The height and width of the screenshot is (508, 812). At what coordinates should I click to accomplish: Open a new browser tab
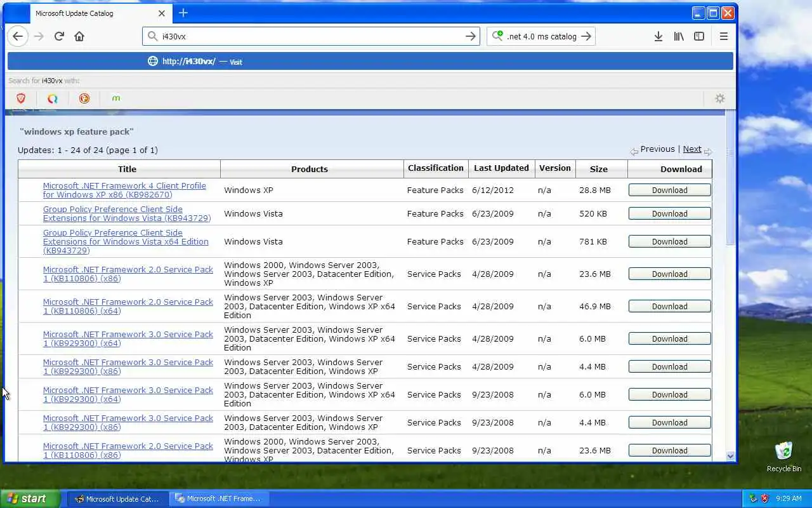[x=183, y=13]
